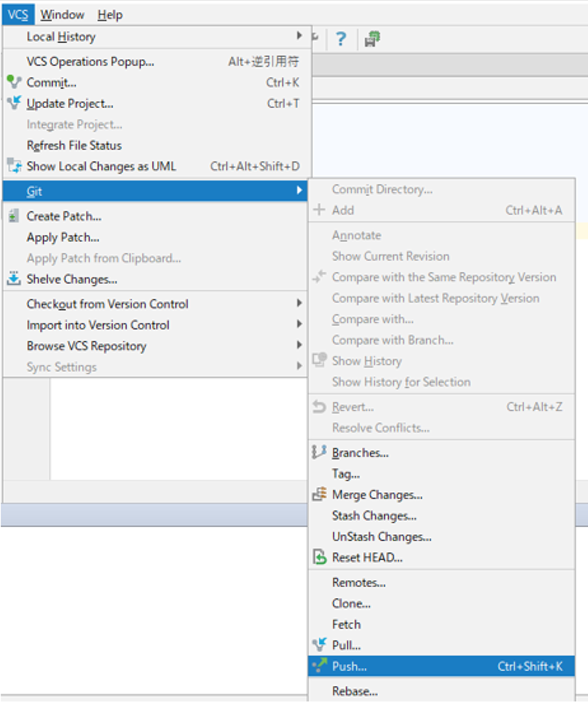Open the Window menu
Viewport: 588px width, 707px height.
62,15
